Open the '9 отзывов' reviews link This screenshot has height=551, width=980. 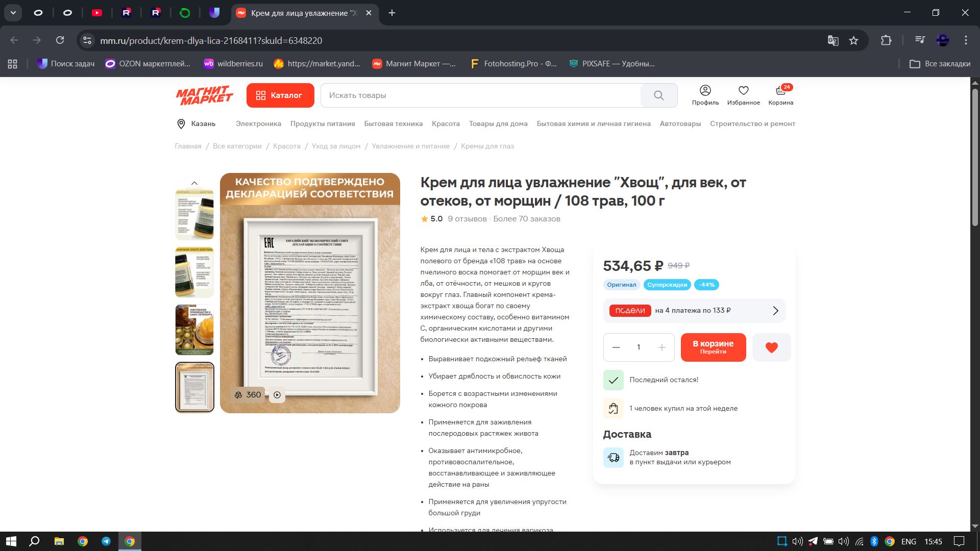tap(467, 219)
